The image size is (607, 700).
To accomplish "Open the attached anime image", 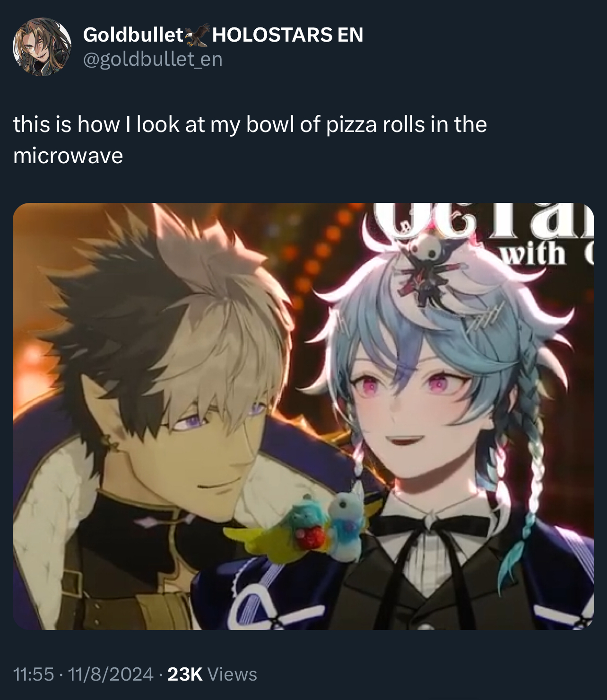I will click(x=303, y=416).
